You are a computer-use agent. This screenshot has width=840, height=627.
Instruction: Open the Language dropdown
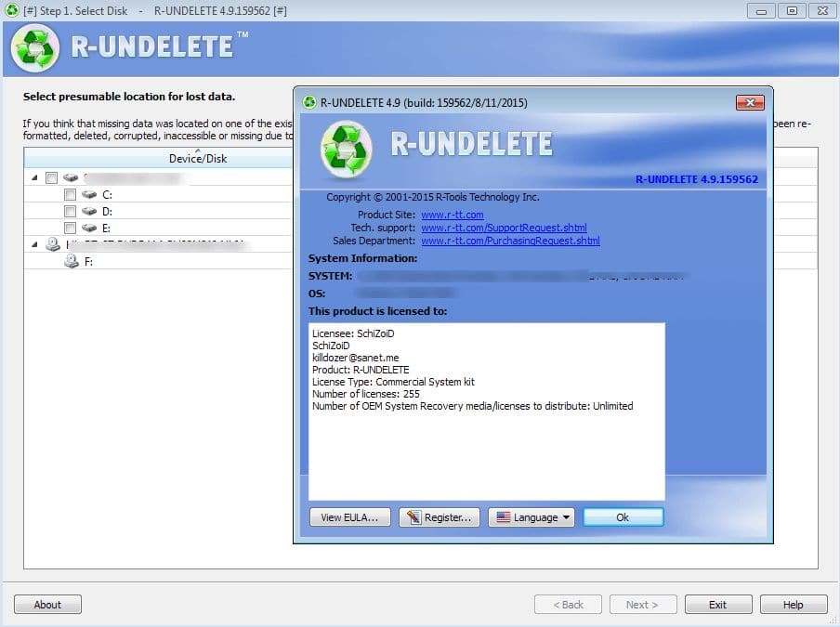pos(531,517)
